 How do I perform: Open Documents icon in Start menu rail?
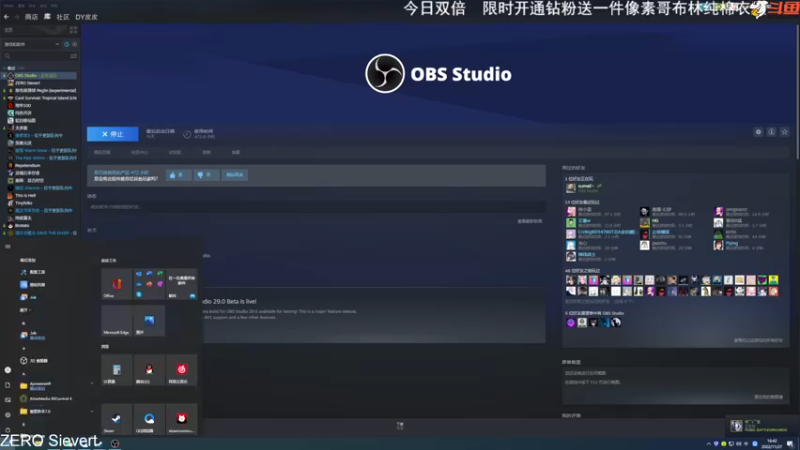click(8, 385)
